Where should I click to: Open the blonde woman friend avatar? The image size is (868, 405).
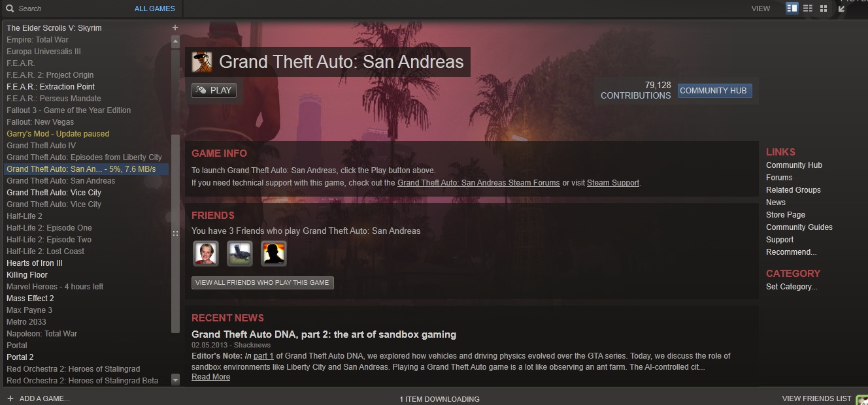tap(206, 253)
